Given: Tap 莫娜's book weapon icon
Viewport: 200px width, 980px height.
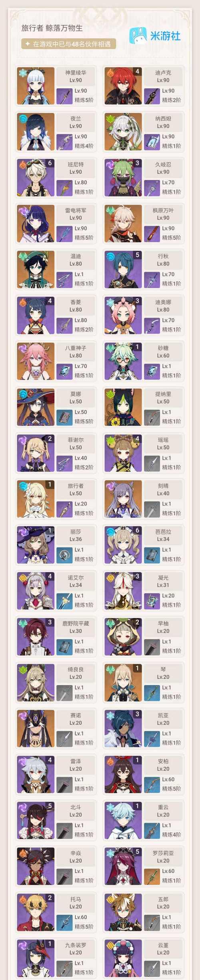Looking at the screenshot, I should (64, 417).
